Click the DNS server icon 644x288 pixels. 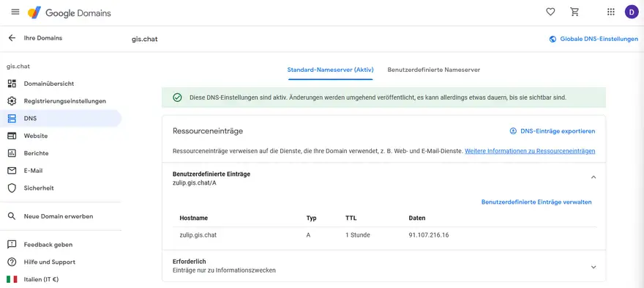12,119
